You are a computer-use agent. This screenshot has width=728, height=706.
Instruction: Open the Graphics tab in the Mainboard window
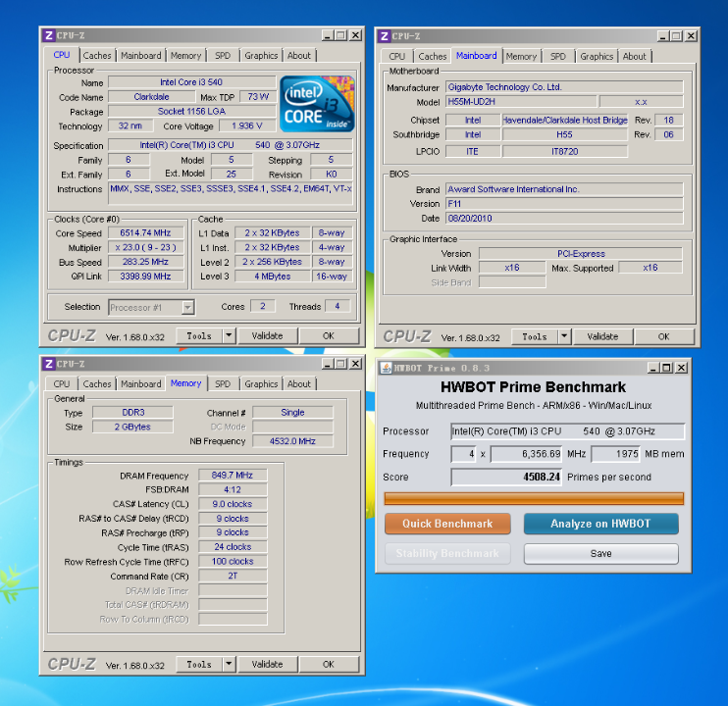click(597, 57)
